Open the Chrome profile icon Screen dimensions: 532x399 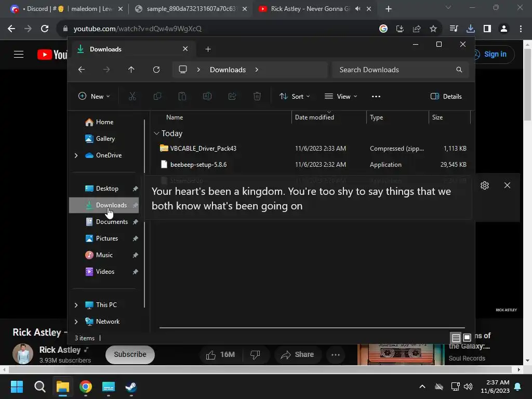(504, 29)
